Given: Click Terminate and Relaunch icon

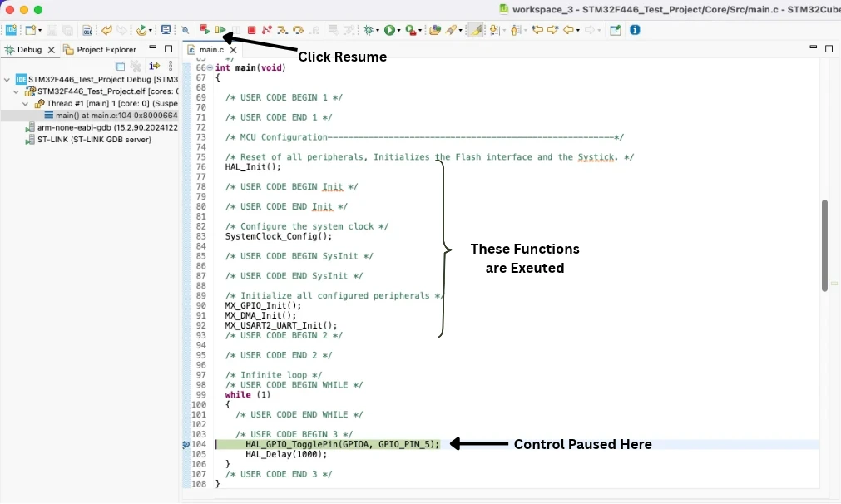Looking at the screenshot, I should tap(205, 29).
